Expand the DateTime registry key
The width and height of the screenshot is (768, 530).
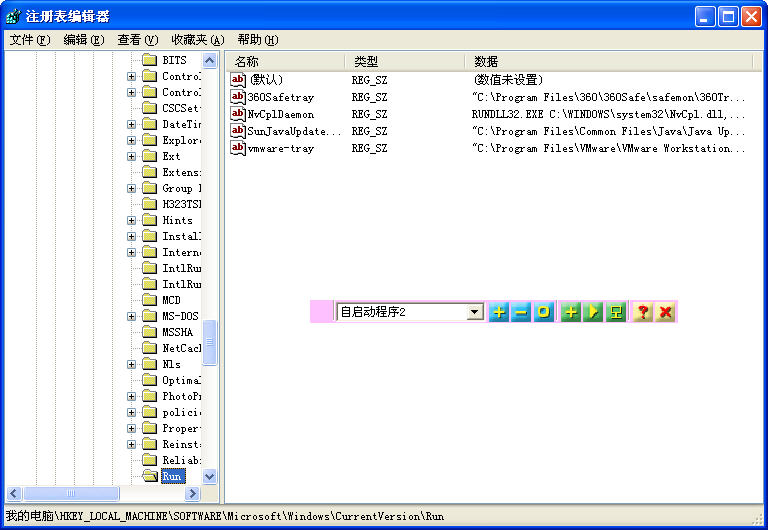[x=132, y=125]
